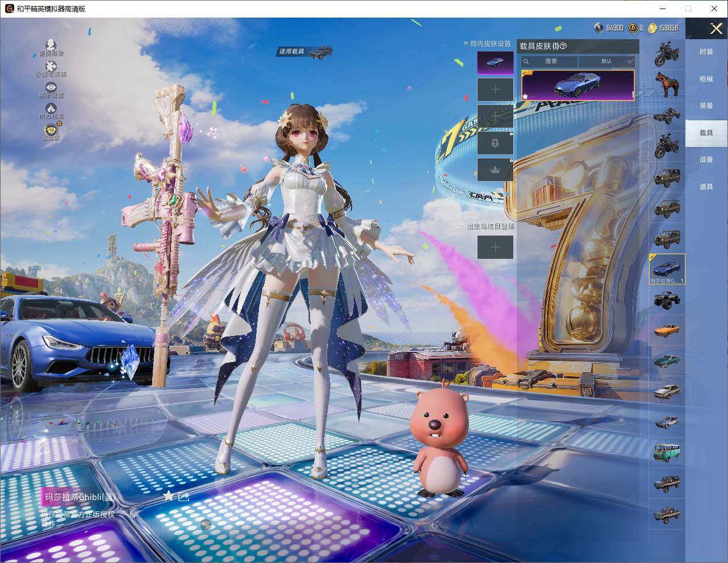The image size is (728, 563).
Task: Pick the orange coupe vehicle
Action: click(667, 330)
